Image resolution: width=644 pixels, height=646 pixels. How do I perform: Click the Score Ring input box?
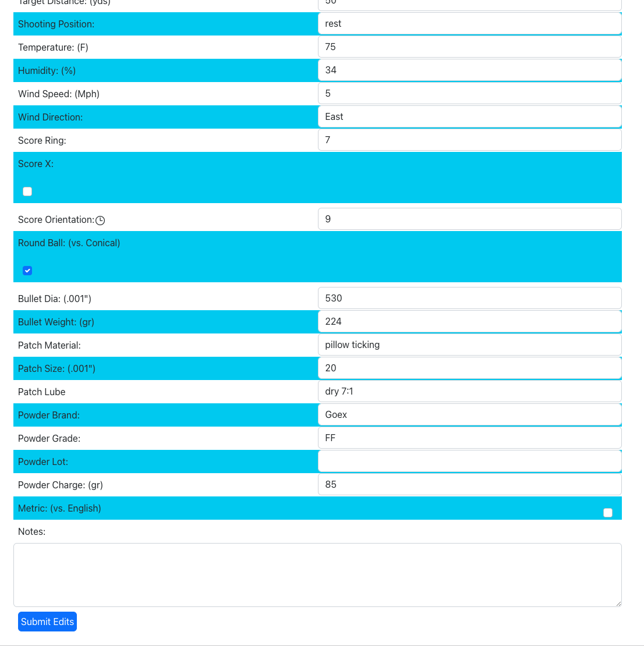[469, 140]
